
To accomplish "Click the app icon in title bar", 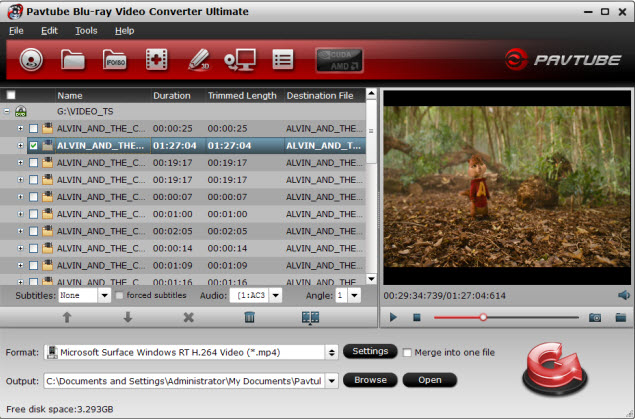I will (x=15, y=11).
